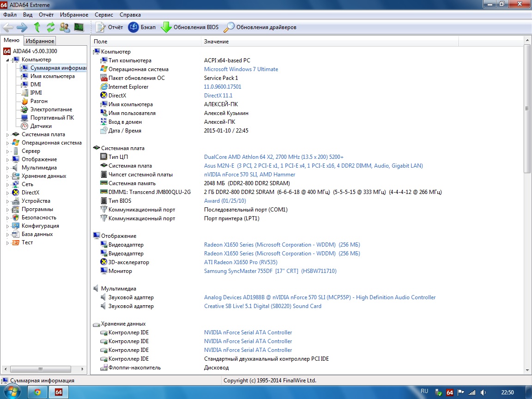Open Creative SB Live! 5.1 Digital link
Viewport: 532px width, 399px height.
pyautogui.click(x=263, y=306)
